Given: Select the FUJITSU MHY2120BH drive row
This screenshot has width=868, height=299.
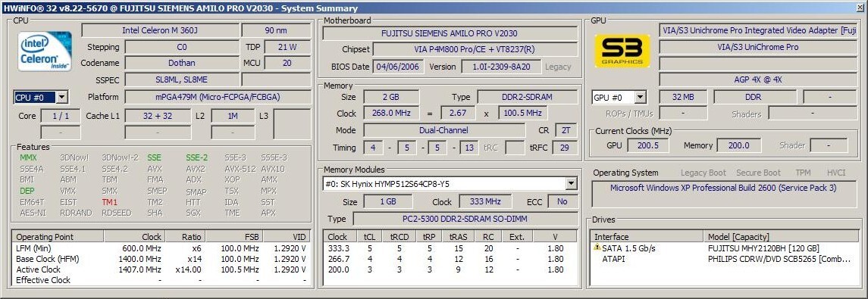Looking at the screenshot, I should [x=725, y=248].
